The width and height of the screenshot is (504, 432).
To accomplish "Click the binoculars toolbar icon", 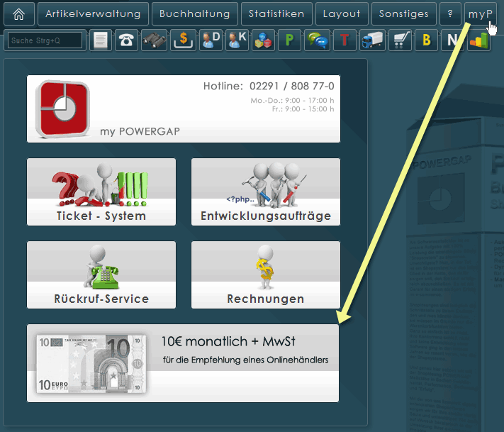I will (155, 40).
